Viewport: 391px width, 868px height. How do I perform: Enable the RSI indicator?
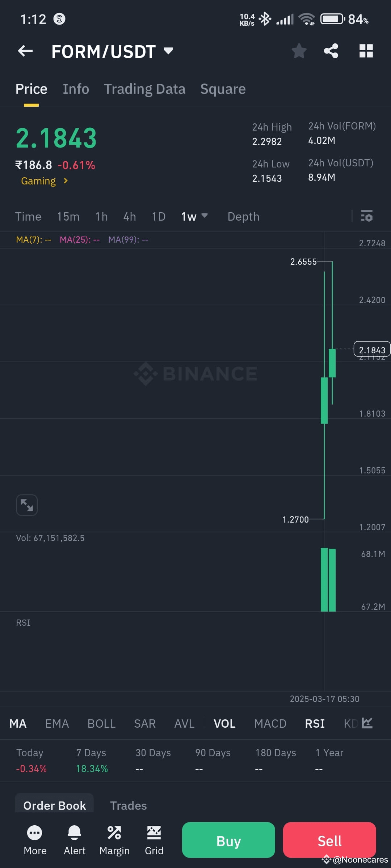tap(315, 723)
